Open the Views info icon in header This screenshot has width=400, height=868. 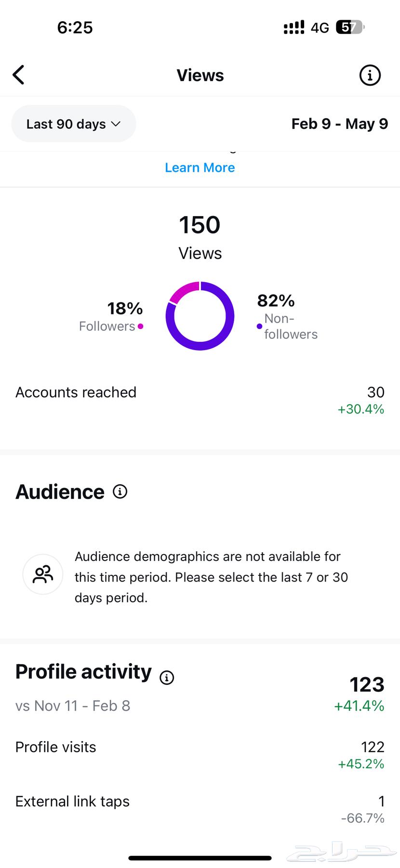[x=370, y=75]
